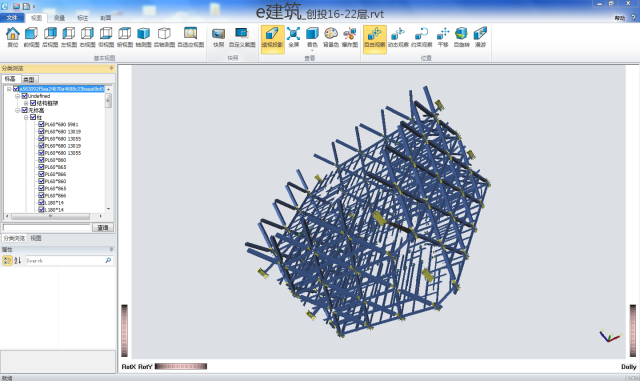The image size is (640, 381).
Task: Adjust the RotX RotY horizontal slider
Action: pyautogui.click(x=181, y=366)
